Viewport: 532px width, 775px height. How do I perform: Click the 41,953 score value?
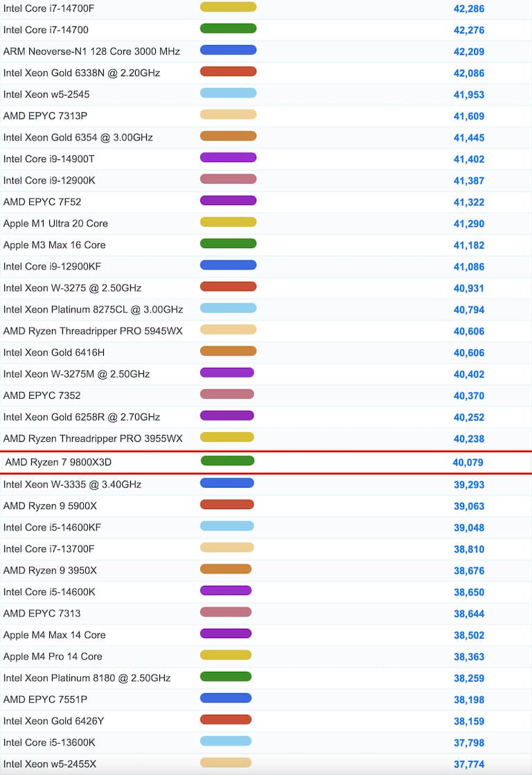click(x=469, y=95)
